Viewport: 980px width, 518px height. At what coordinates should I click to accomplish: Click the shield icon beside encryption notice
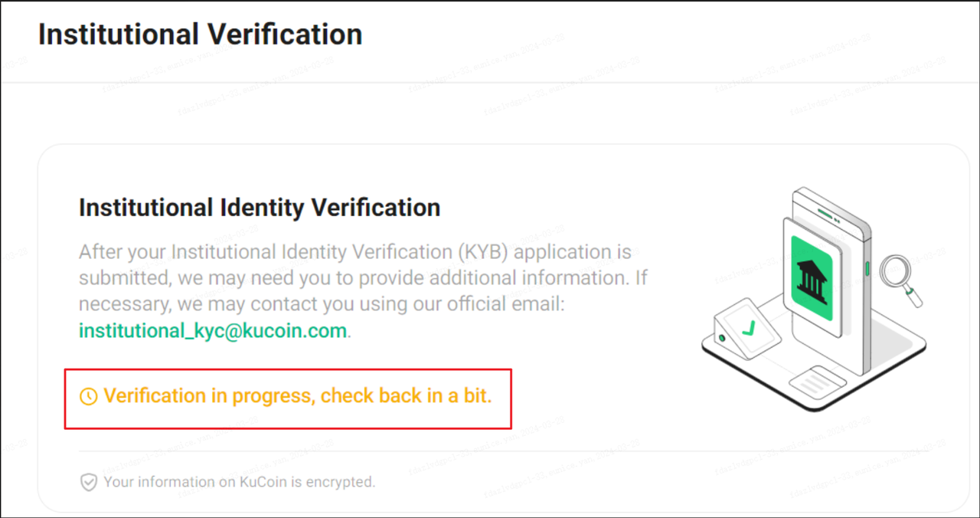point(89,482)
